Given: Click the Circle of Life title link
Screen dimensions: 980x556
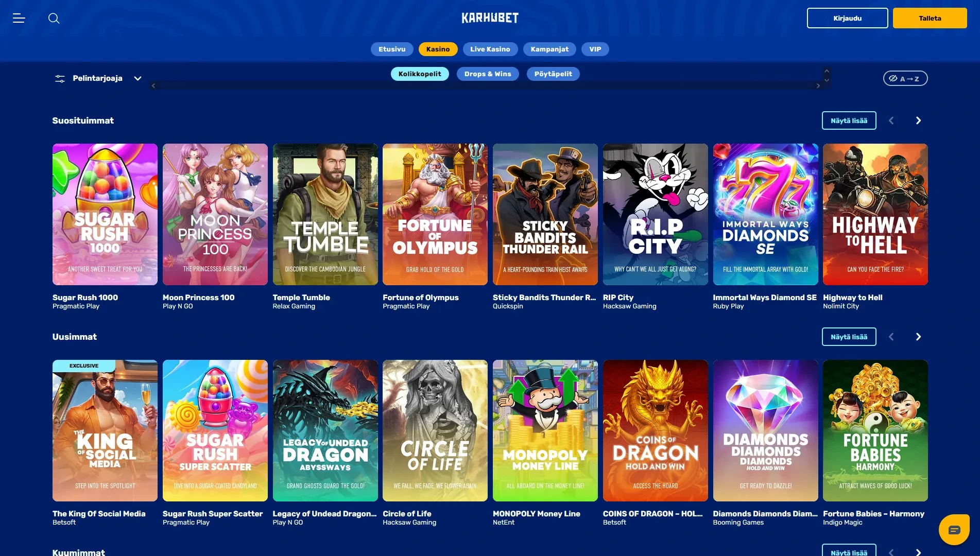Looking at the screenshot, I should [x=407, y=514].
